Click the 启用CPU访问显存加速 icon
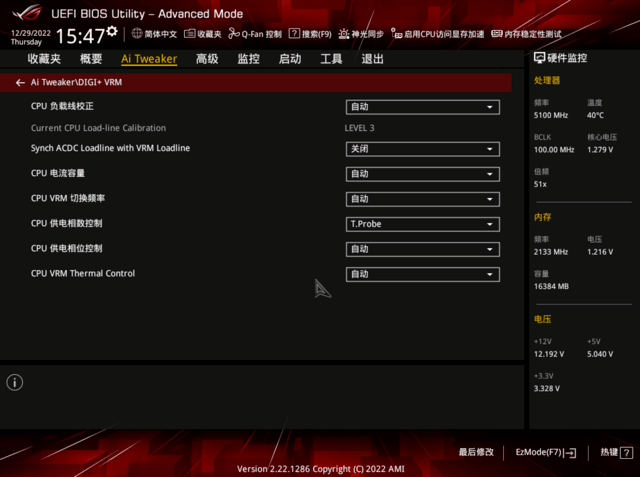 pyautogui.click(x=396, y=33)
